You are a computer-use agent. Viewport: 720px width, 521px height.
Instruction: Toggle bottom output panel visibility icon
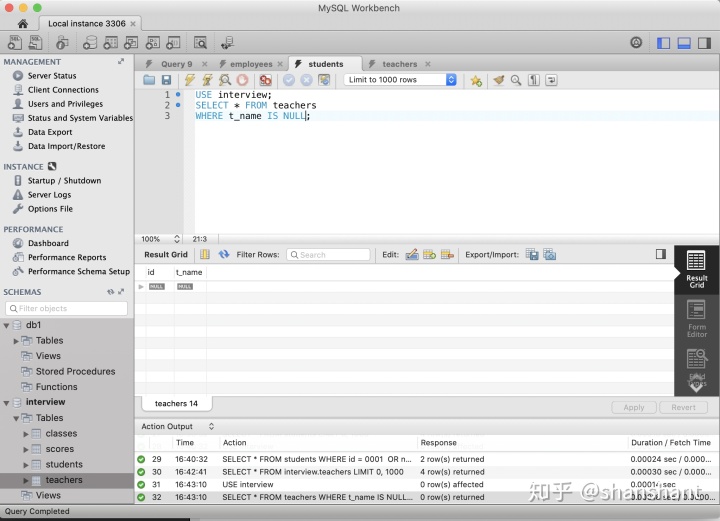[684, 43]
